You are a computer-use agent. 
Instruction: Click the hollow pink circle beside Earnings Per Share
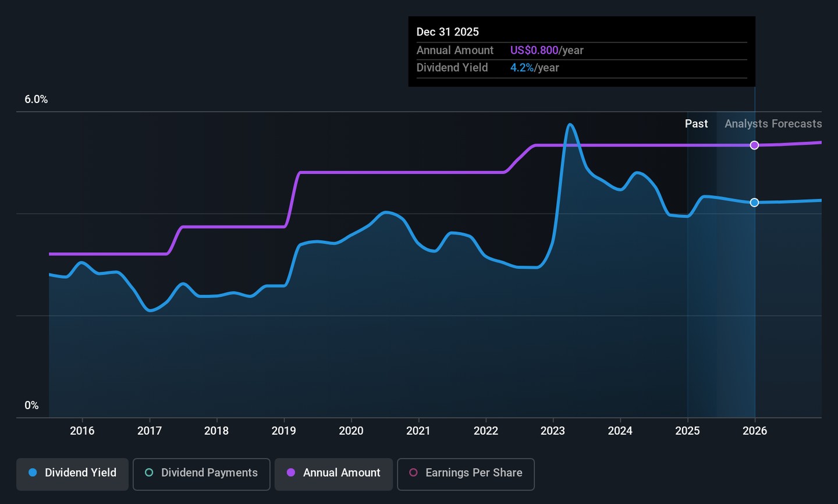click(413, 473)
